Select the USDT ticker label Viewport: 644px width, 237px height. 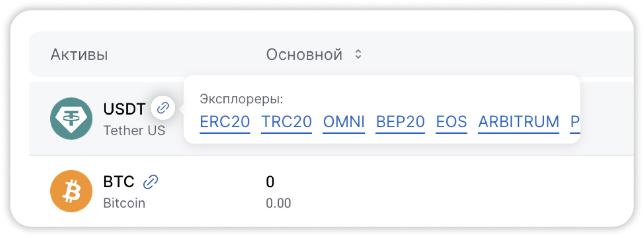pos(124,109)
